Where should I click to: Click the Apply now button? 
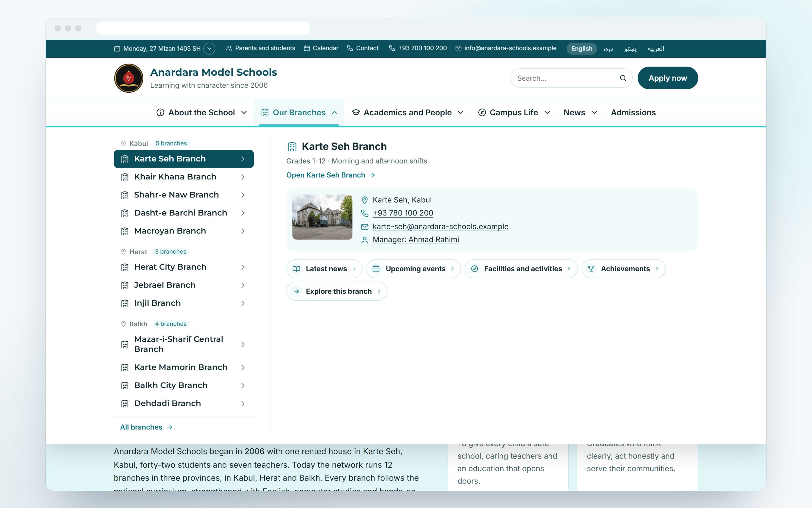(667, 78)
